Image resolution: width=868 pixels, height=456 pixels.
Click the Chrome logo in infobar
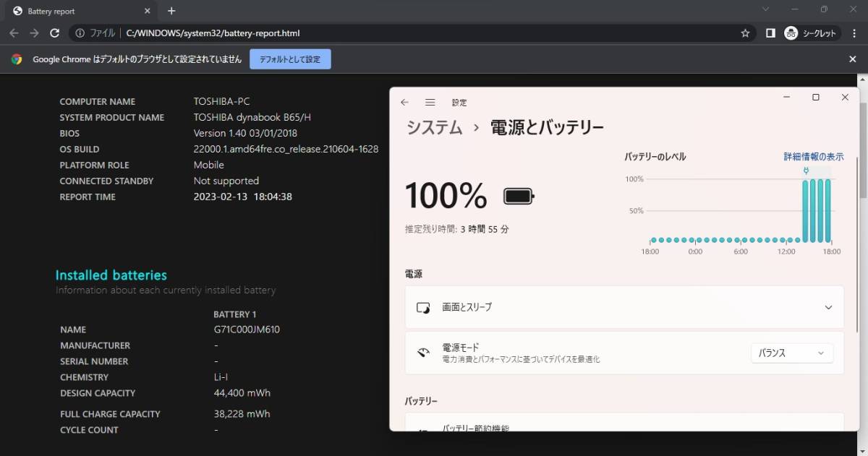pyautogui.click(x=17, y=59)
